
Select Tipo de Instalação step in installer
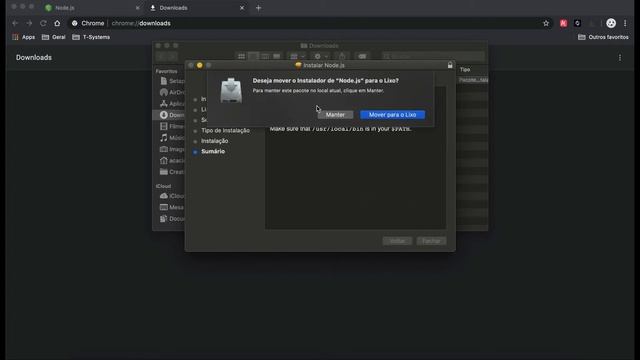pos(225,131)
